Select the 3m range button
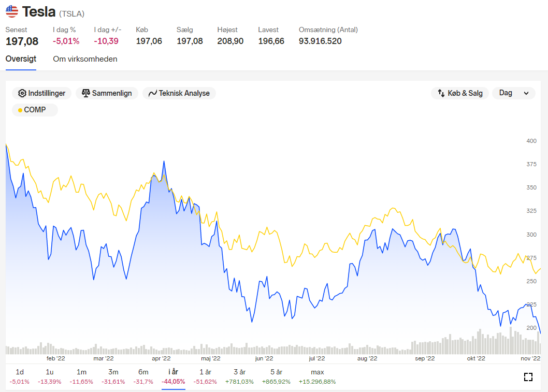The height and width of the screenshot is (392, 548). point(113,376)
